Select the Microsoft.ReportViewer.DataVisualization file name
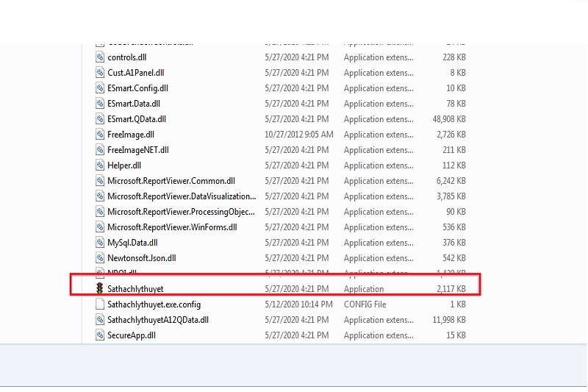 [182, 196]
